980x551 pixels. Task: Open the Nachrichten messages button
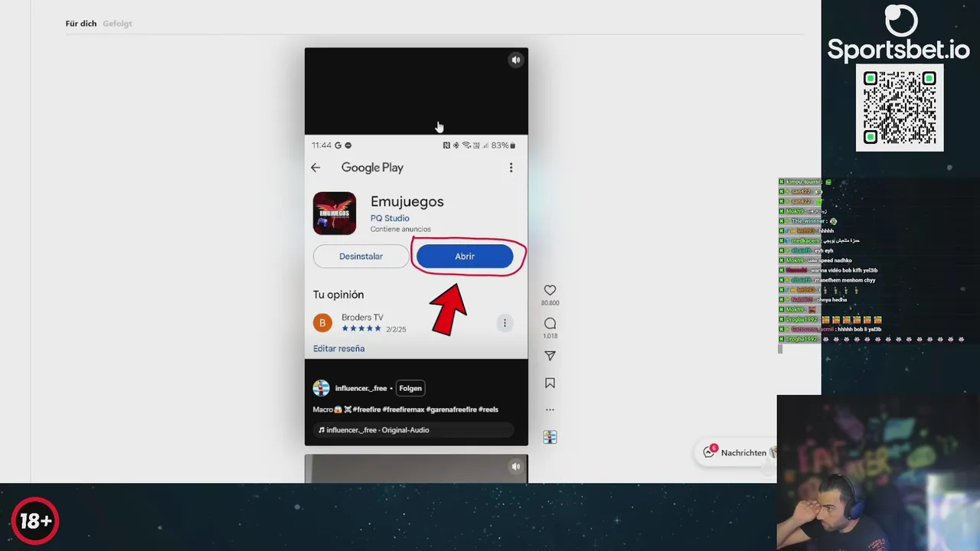[x=735, y=452]
